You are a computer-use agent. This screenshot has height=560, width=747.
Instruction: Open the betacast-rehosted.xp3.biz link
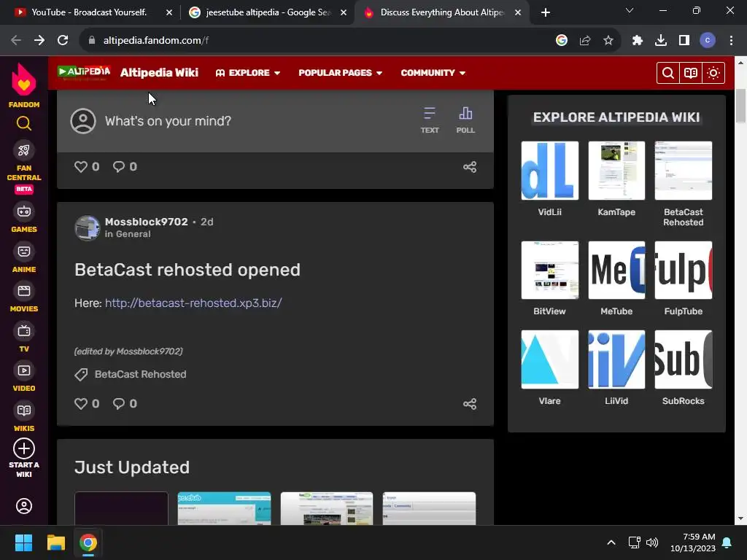tap(193, 303)
